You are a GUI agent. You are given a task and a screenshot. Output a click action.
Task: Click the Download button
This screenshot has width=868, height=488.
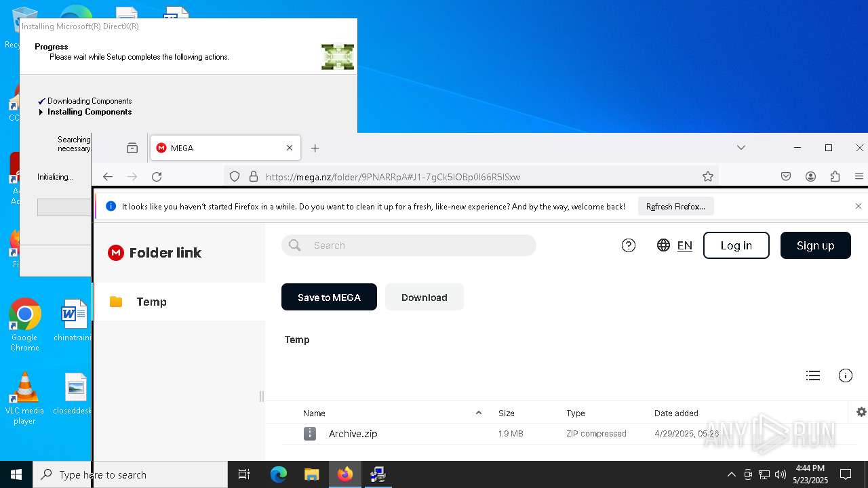[x=425, y=297]
